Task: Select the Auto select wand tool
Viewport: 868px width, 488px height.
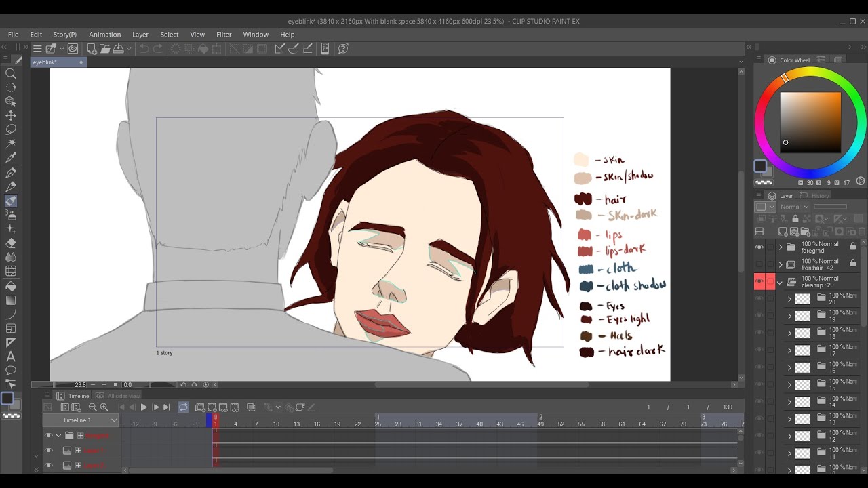Action: [x=11, y=144]
